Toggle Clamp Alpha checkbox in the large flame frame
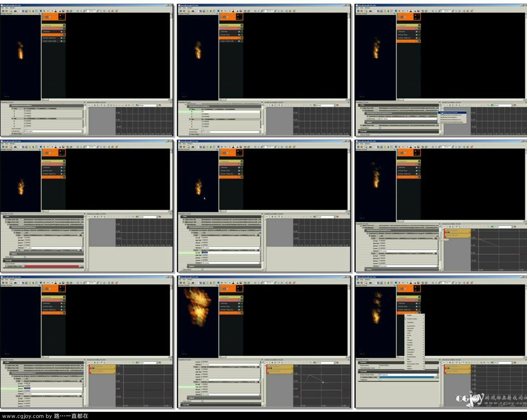 click(203, 401)
